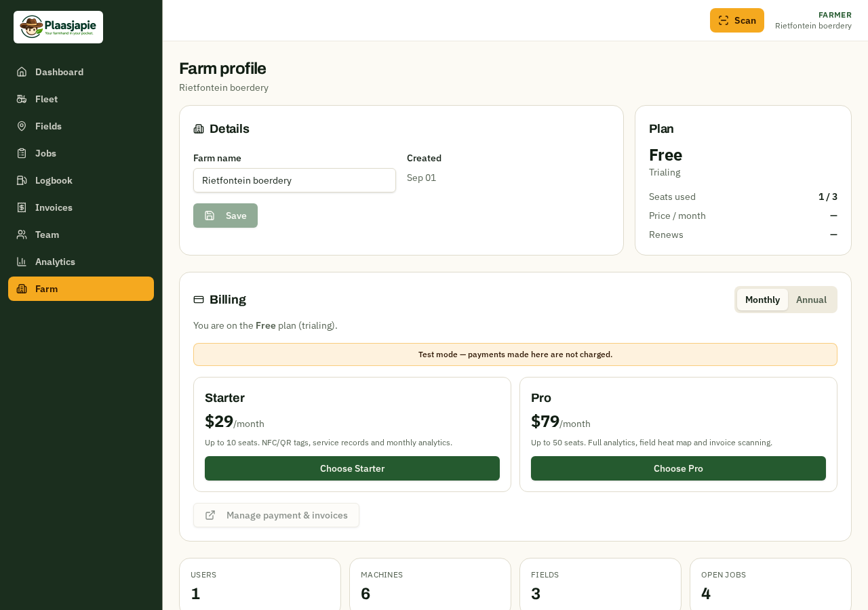Click the 'Sep 01' created date

[x=421, y=178]
